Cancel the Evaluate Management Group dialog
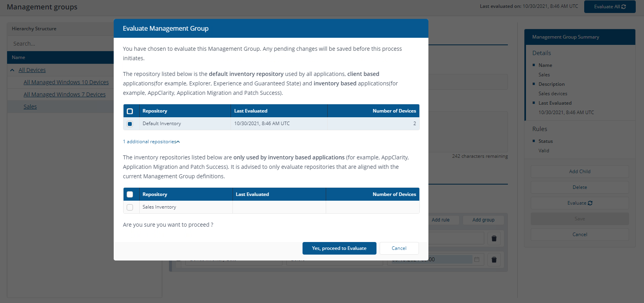Screen dimensions: 644x303 [x=399, y=248]
